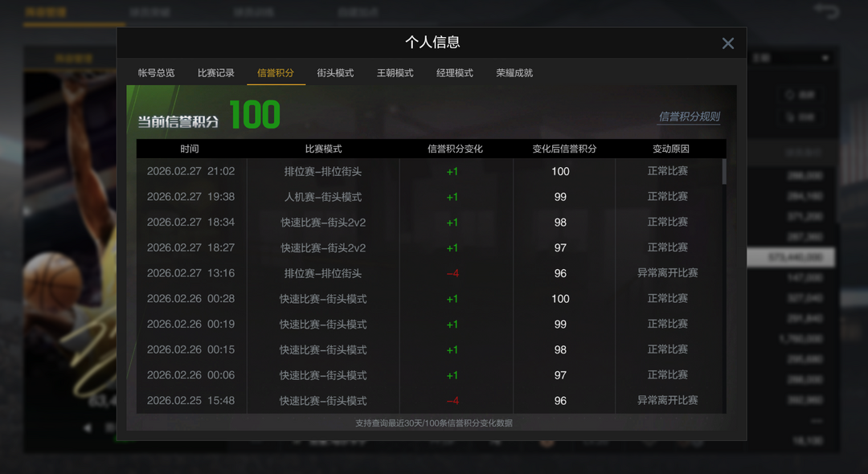Click 快速比赛–街头2v2 in the 18:34 row
This screenshot has width=868, height=474.
click(323, 223)
